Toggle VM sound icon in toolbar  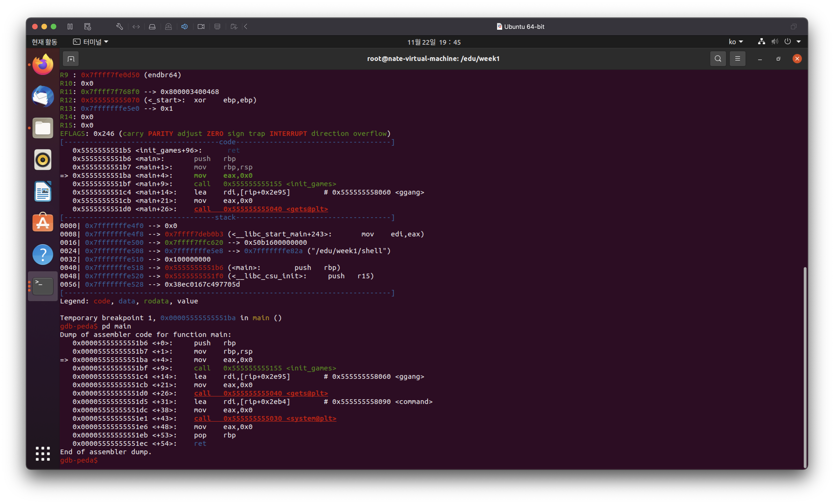click(x=185, y=26)
